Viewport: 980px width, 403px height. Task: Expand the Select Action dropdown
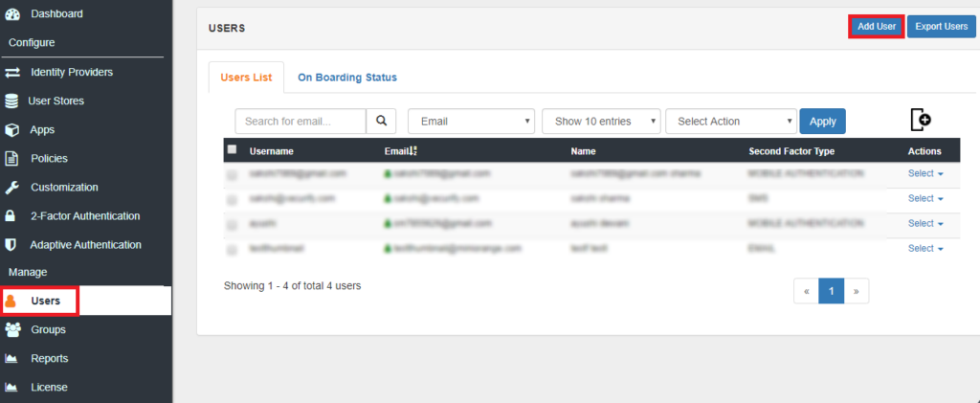click(730, 122)
